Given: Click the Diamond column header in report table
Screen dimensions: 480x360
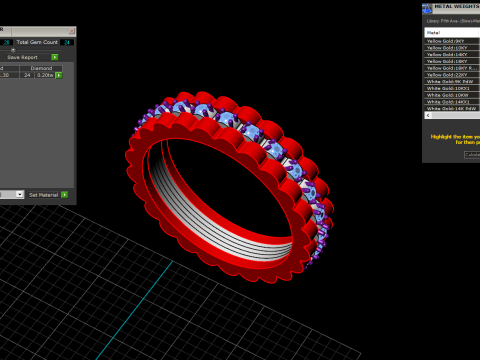Looking at the screenshot, I should click(41, 68).
